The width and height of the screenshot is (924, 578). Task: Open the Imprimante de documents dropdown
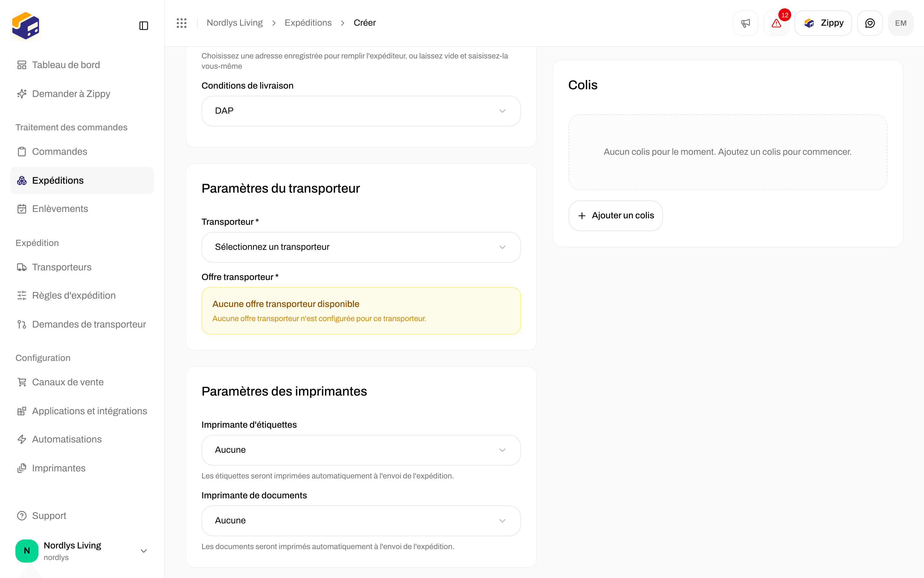(x=361, y=521)
